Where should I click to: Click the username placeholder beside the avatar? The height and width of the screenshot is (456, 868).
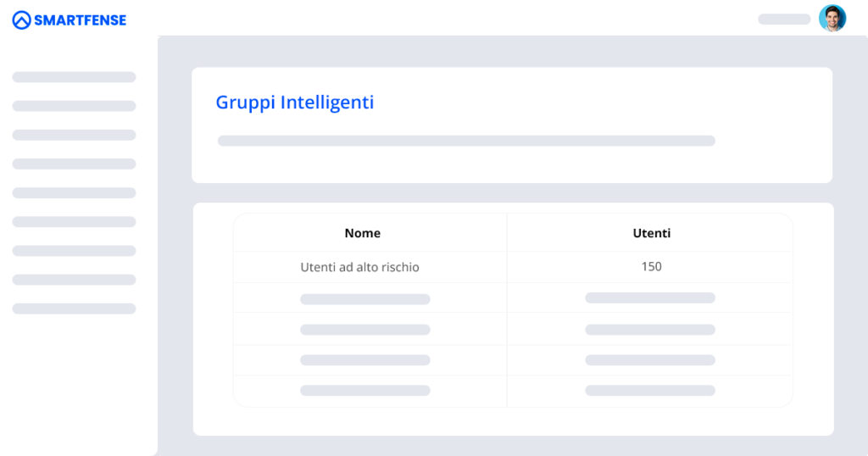click(x=784, y=19)
